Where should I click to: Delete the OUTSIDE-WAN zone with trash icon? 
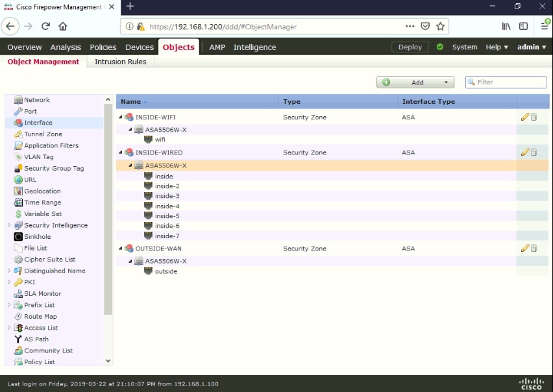(534, 248)
